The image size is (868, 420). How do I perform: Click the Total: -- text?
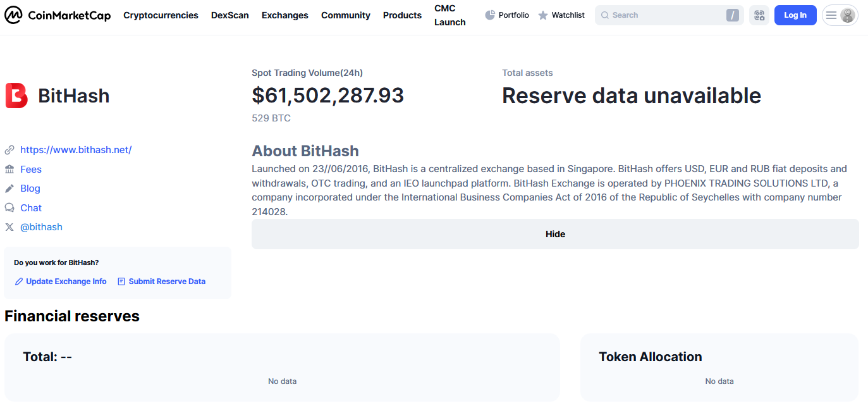tap(47, 357)
